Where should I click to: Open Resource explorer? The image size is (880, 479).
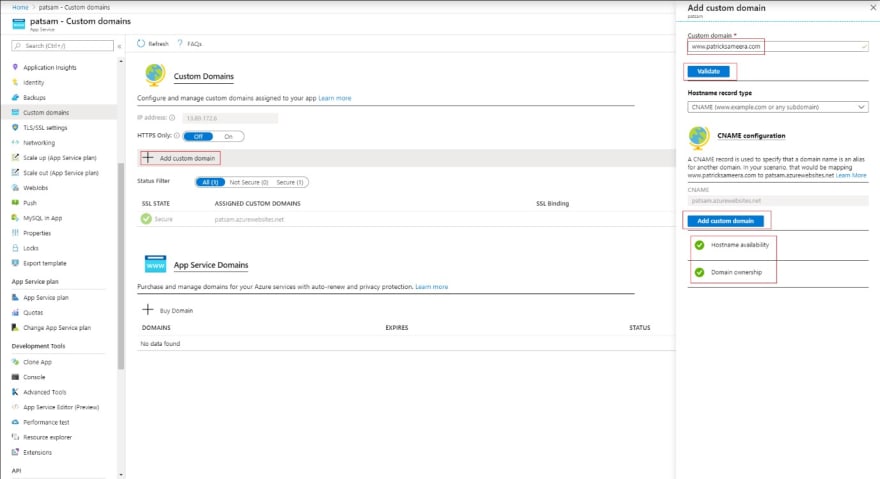pyautogui.click(x=47, y=437)
